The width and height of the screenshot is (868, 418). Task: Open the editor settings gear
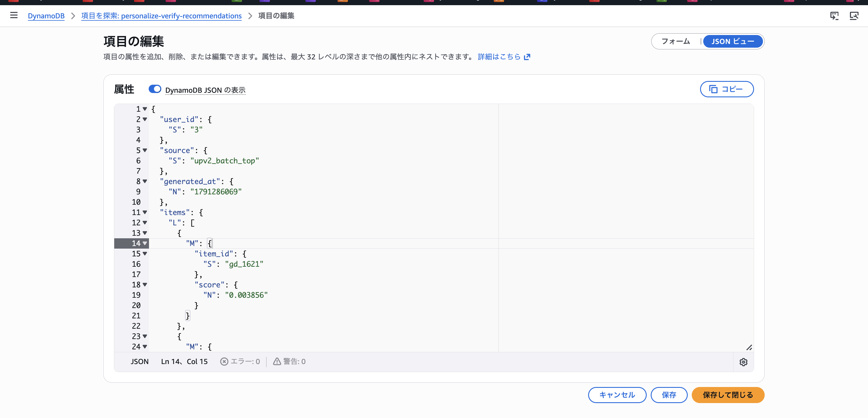(743, 362)
